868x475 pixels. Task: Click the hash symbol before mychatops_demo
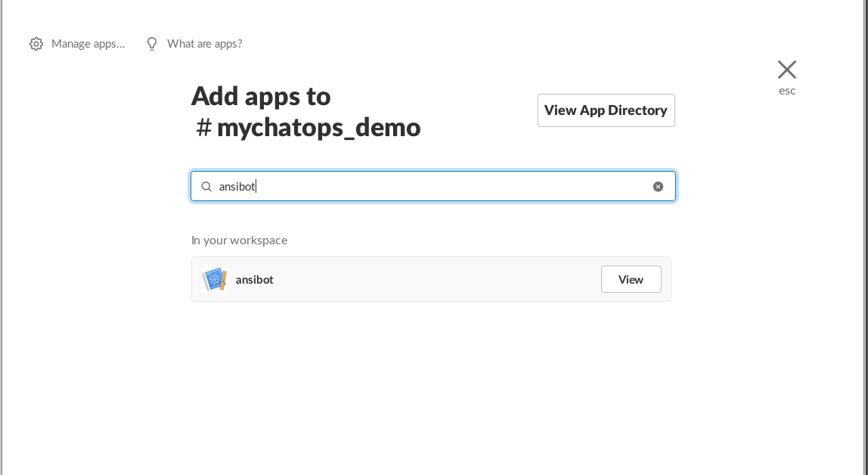tap(203, 128)
